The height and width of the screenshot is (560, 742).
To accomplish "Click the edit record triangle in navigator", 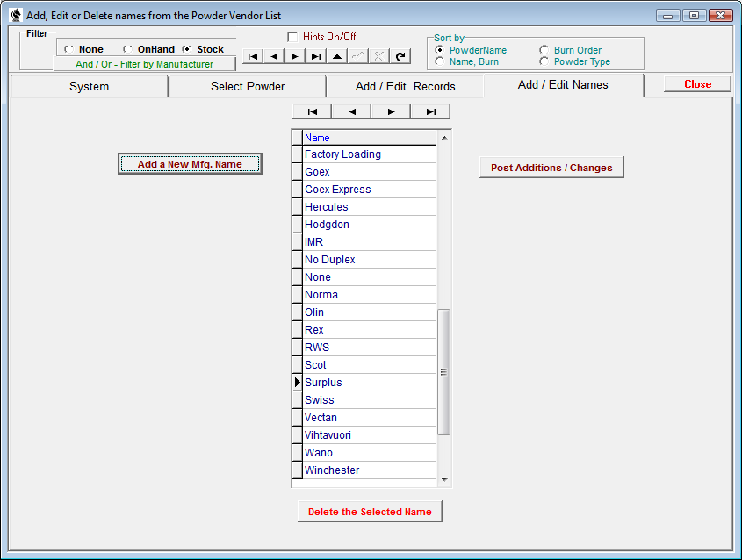I will pyautogui.click(x=337, y=56).
